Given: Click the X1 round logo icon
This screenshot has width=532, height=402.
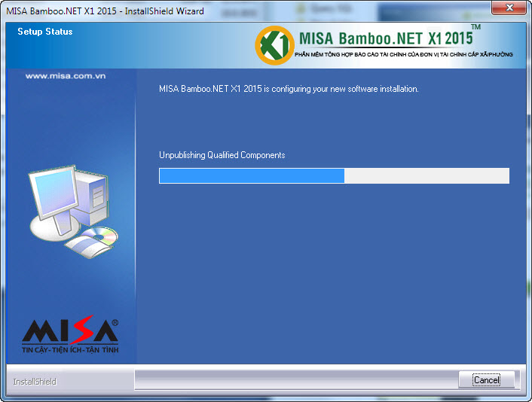Looking at the screenshot, I should coord(274,45).
